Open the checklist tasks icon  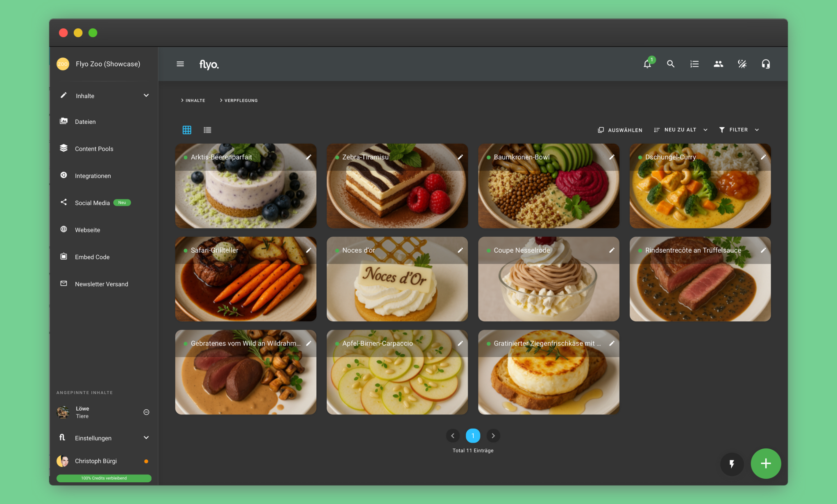[694, 64]
